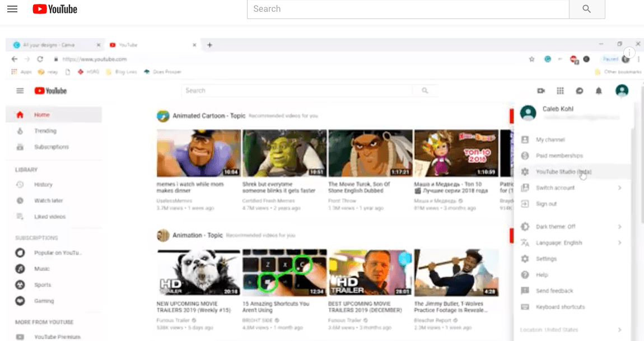The width and height of the screenshot is (644, 341).
Task: Select Trending in the sidebar
Action: pyautogui.click(x=45, y=130)
